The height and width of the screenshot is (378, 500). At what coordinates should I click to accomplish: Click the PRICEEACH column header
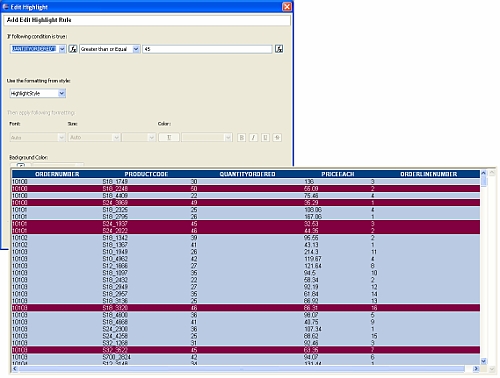pos(338,174)
